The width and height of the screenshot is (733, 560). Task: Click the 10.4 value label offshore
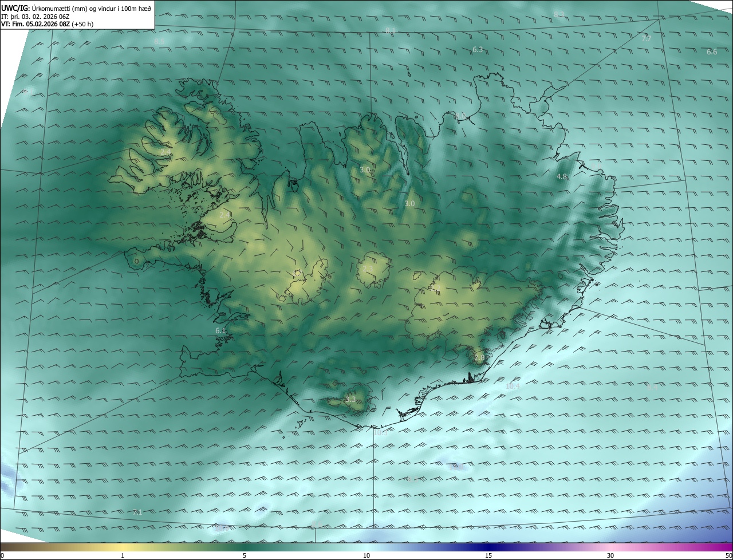(513, 386)
